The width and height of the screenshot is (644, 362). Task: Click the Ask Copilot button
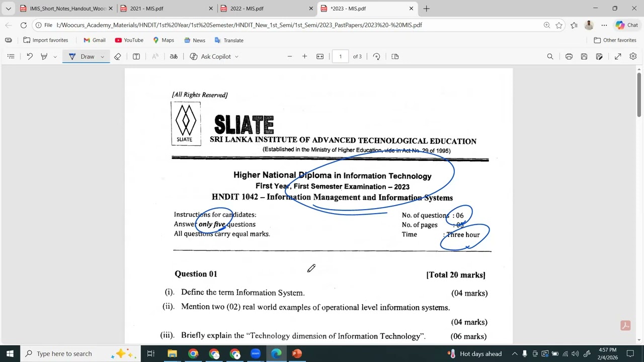(210, 56)
